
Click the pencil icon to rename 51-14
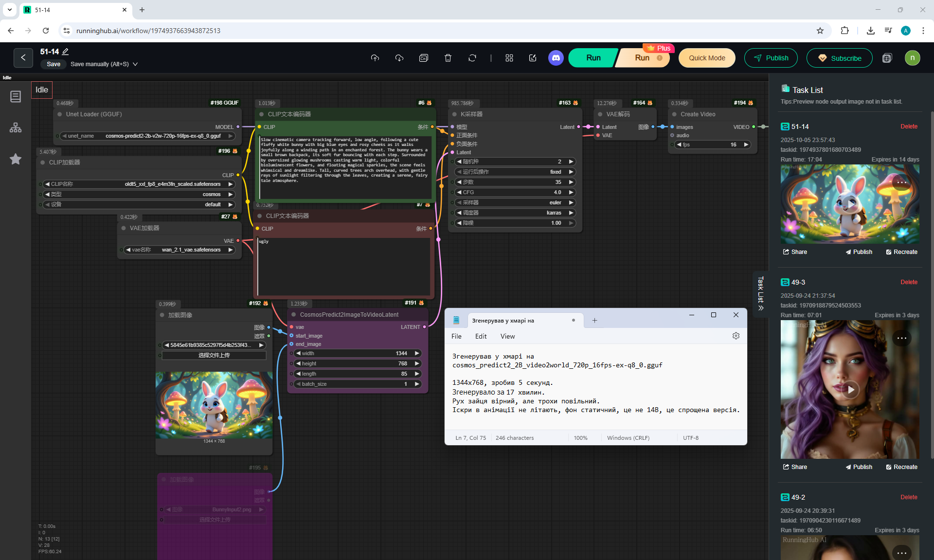[66, 52]
